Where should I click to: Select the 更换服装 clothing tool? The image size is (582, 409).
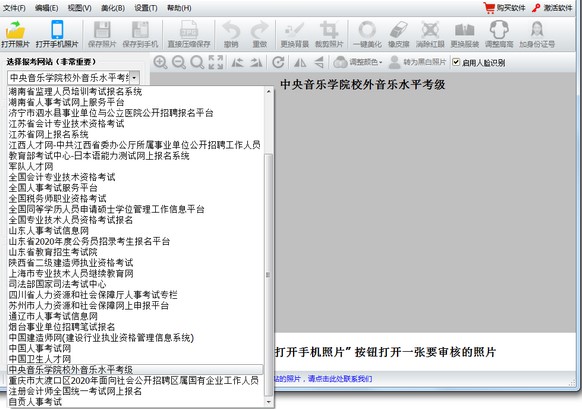[464, 34]
